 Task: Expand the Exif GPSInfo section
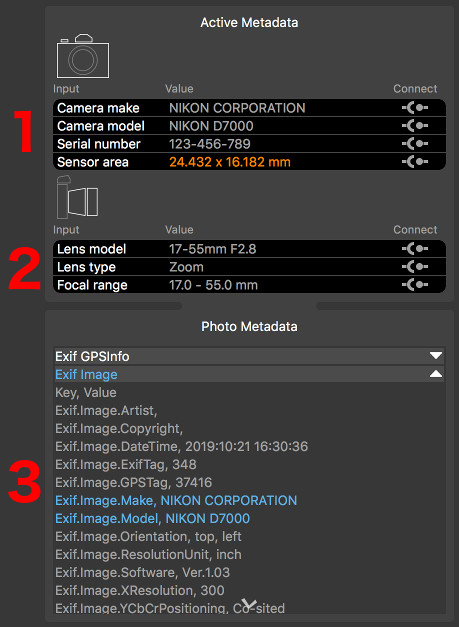tap(435, 356)
